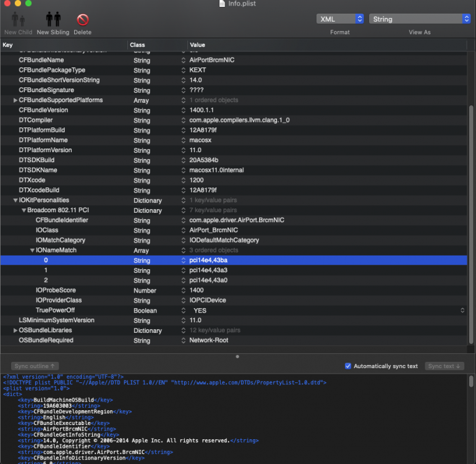Image resolution: width=476 pixels, height=464 pixels.
Task: Click the Network-Root value
Action: click(209, 340)
